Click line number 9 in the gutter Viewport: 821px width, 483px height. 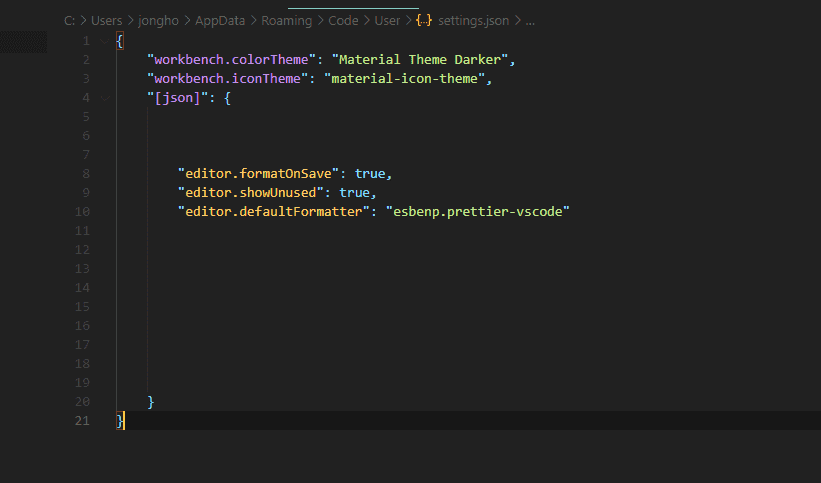[86, 193]
